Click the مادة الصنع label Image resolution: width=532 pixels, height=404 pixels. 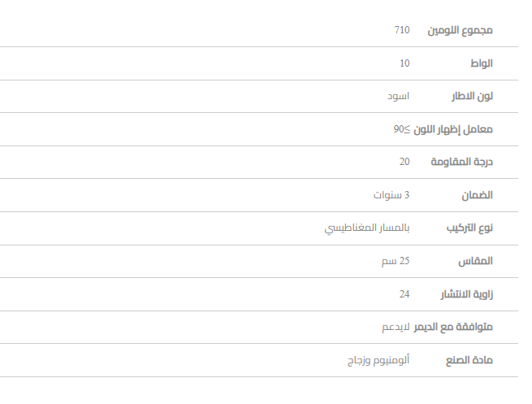click(x=469, y=361)
